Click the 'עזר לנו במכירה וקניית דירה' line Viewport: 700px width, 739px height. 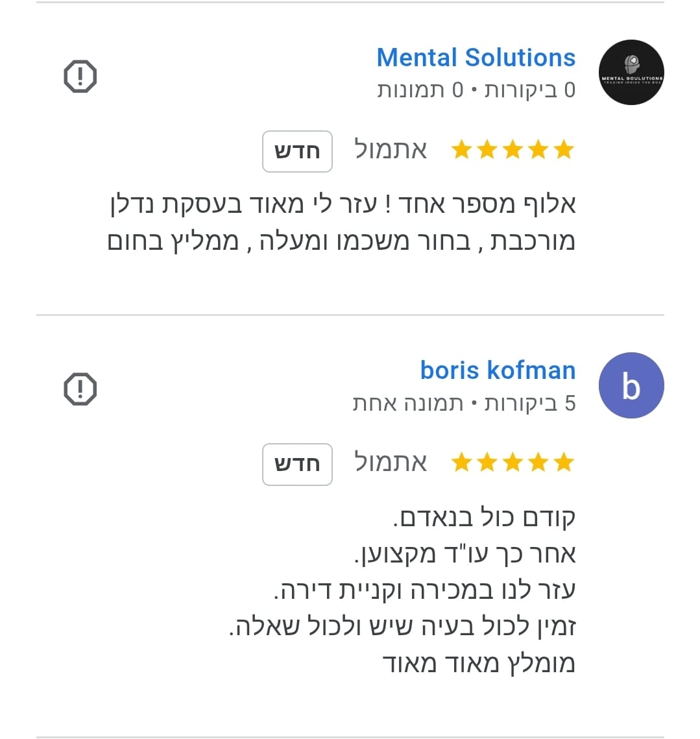pos(424,590)
